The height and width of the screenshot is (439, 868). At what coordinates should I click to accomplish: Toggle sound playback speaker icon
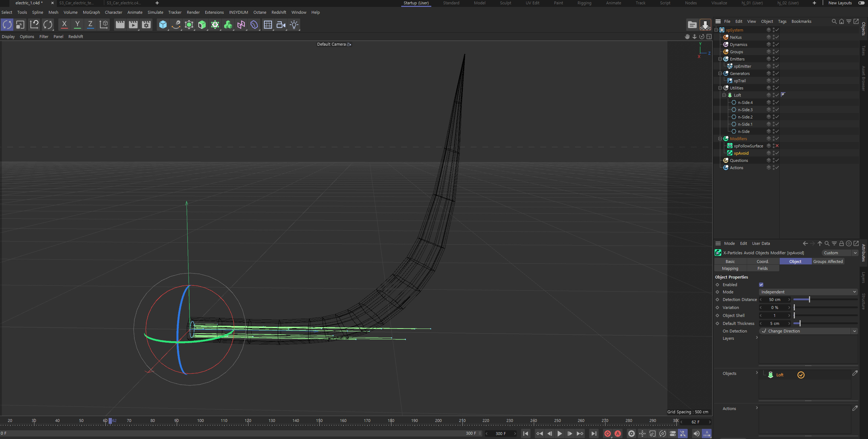tap(696, 434)
